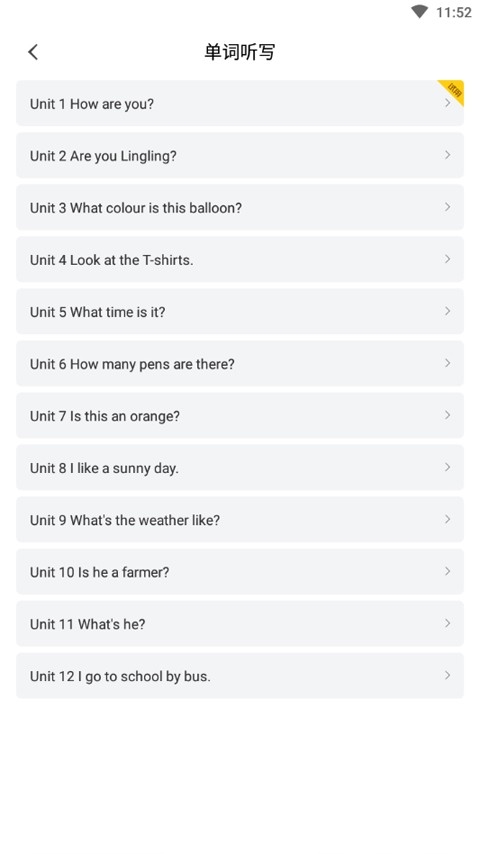The image size is (480, 854).
Task: Select Unit 12 I go to school by bus
Action: click(x=240, y=675)
